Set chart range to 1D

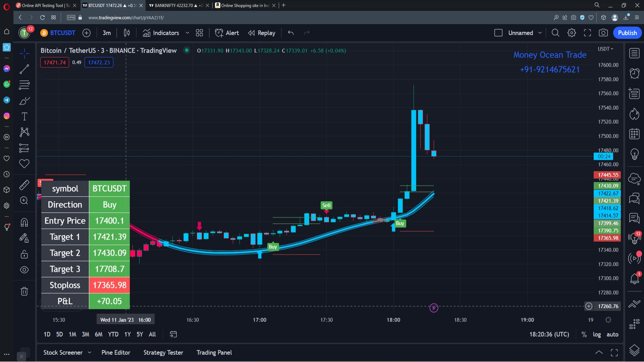47,335
